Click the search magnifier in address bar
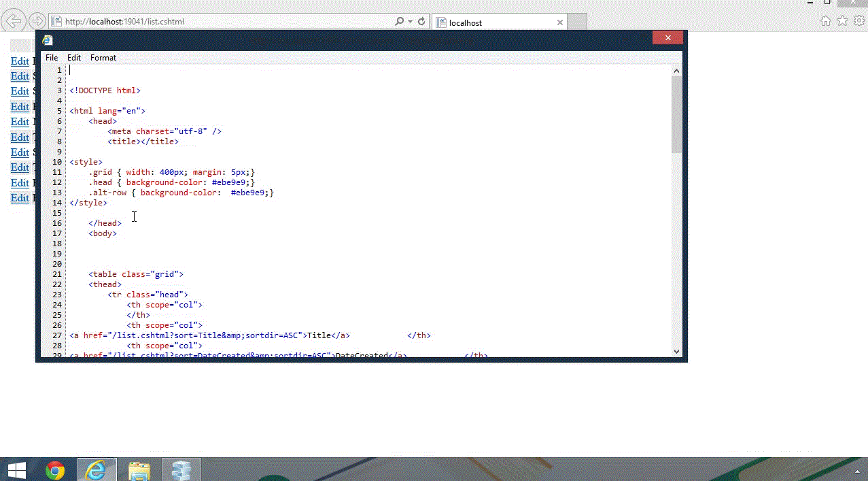Screen dimensions: 868x481 (400, 22)
